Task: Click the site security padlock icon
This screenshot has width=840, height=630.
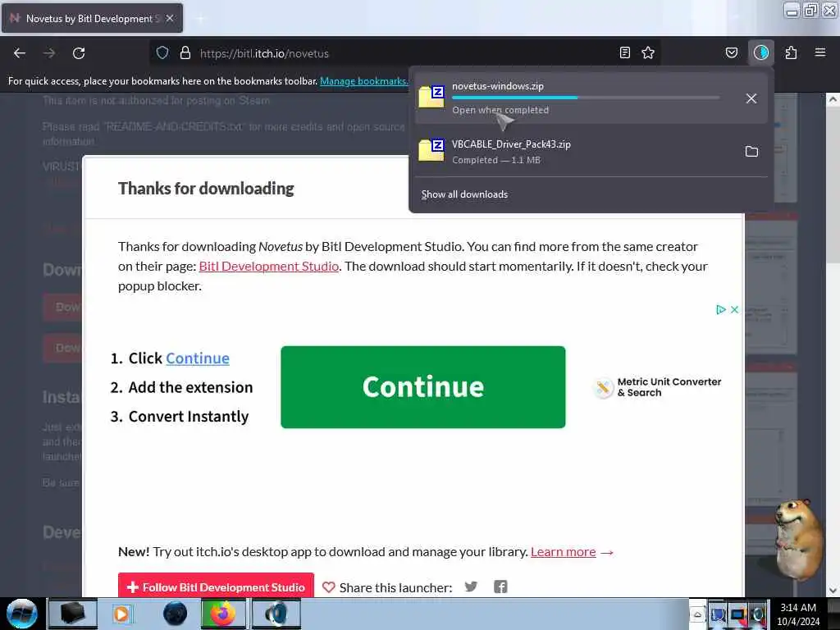Action: point(185,52)
